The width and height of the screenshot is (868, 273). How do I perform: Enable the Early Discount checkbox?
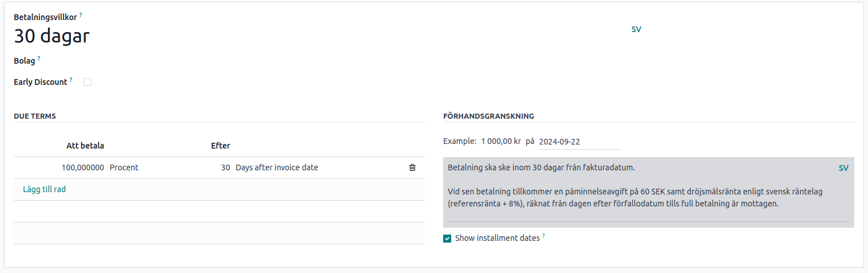(88, 82)
